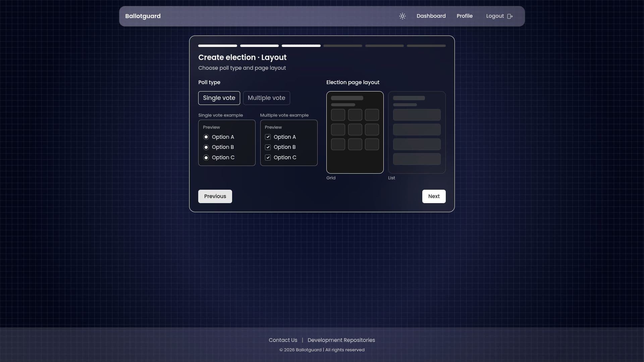Open the Profile menu item
Screen dimensions: 644x362
tap(465, 16)
